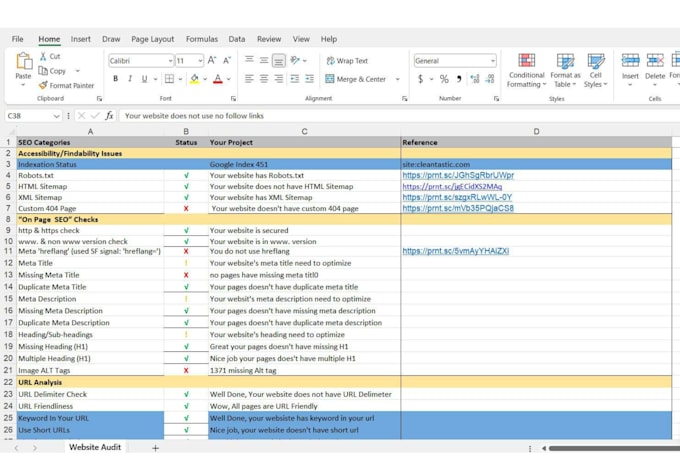This screenshot has width=680, height=459.
Task: Click the Orientation text angle icon
Action: (295, 60)
